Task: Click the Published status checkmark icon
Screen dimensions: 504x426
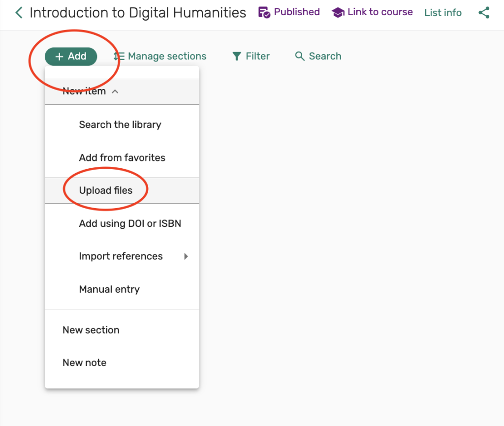Action: [x=264, y=13]
